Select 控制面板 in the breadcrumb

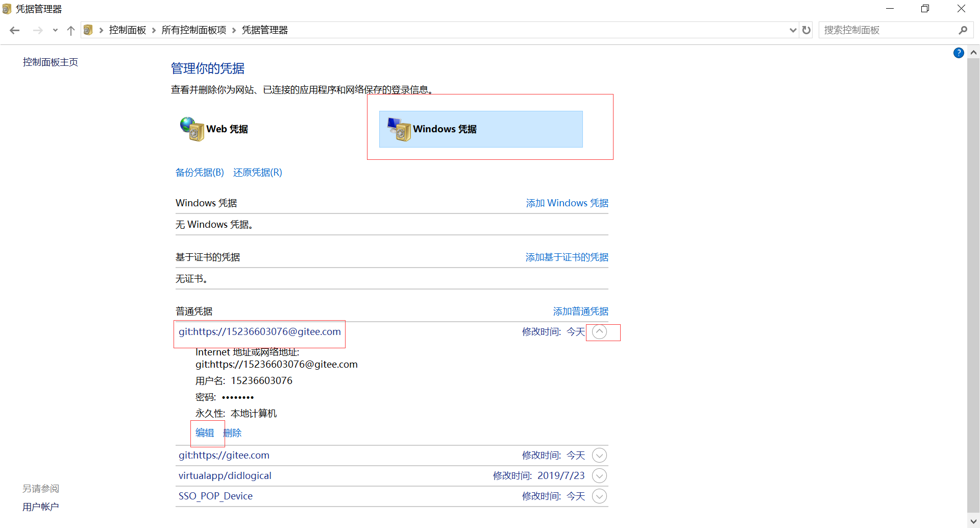(x=128, y=30)
